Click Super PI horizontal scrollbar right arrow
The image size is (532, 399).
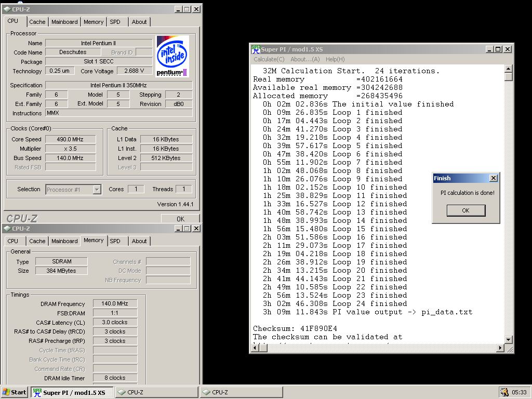point(500,348)
